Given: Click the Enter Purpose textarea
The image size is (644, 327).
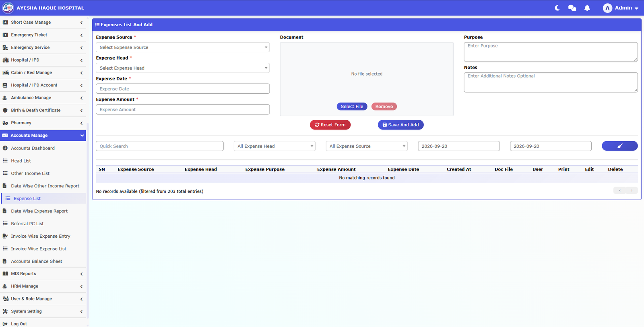Looking at the screenshot, I should (551, 52).
